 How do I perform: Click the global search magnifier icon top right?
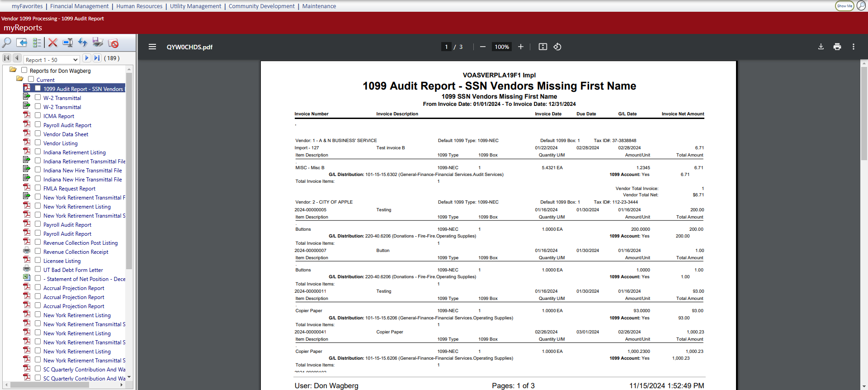[x=861, y=6]
